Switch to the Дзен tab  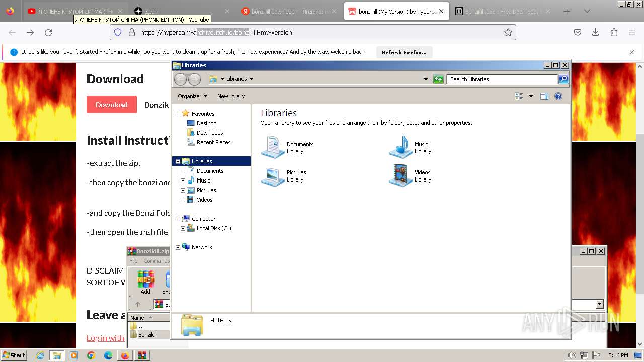pyautogui.click(x=182, y=11)
